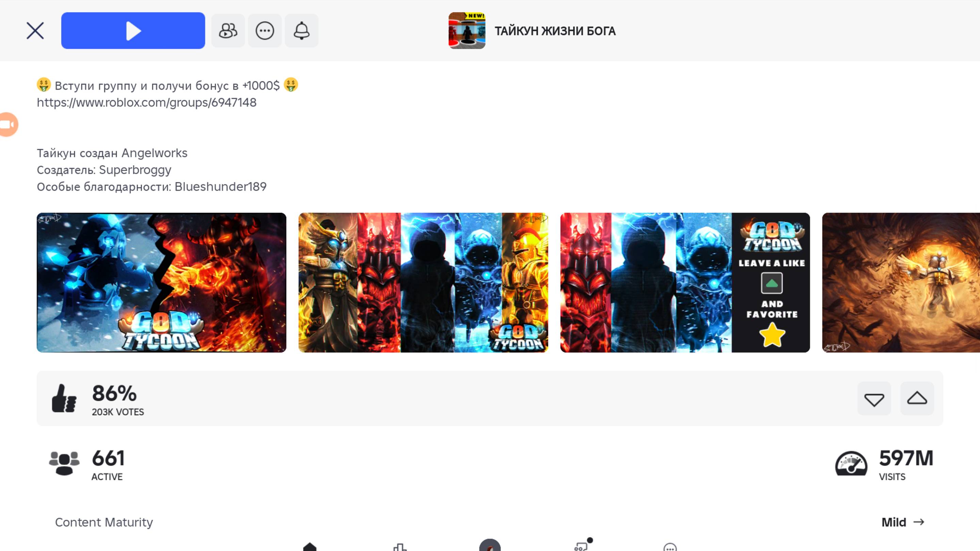Select the line Тайкун создан Angelworks

click(x=112, y=153)
